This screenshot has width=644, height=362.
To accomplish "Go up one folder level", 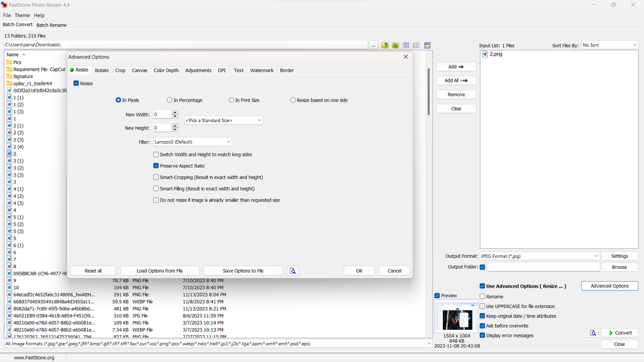I will pos(385,45).
